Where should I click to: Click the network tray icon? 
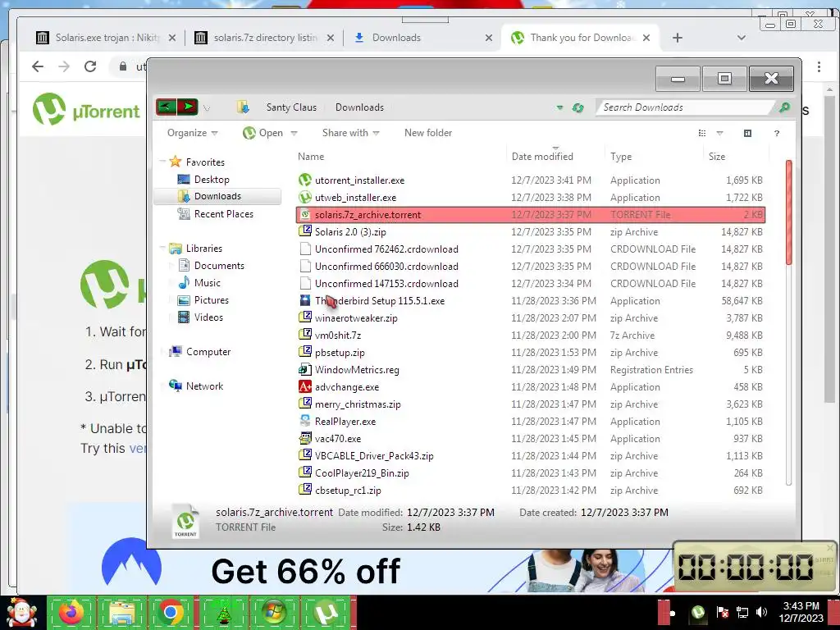(742, 612)
